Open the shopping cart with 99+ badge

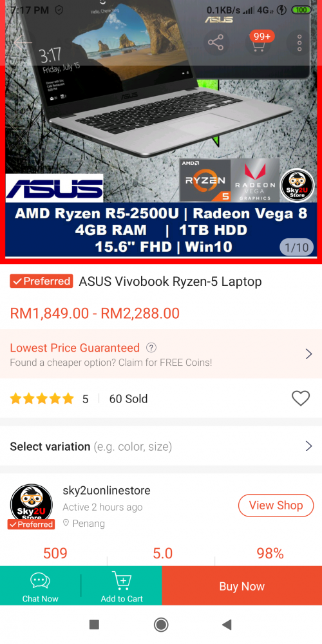coord(258,43)
